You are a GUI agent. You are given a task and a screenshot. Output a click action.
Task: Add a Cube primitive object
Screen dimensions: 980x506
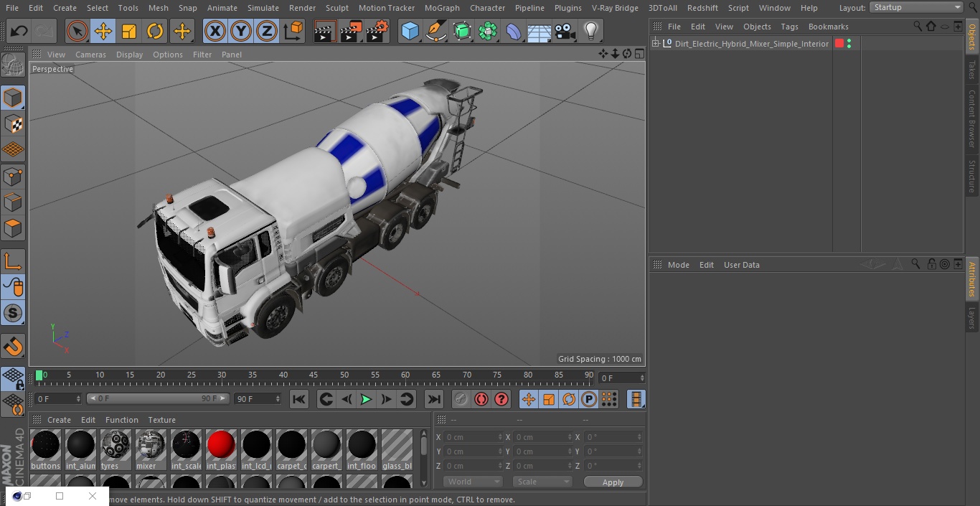click(x=410, y=31)
